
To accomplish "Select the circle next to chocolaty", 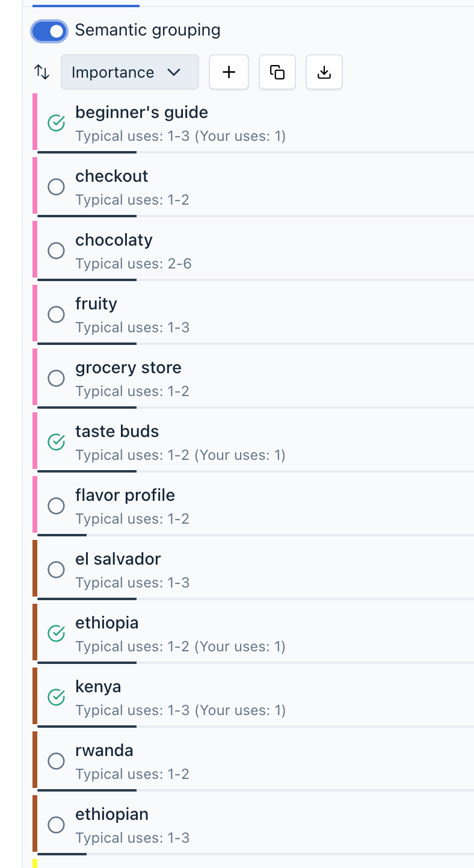I will 56,251.
